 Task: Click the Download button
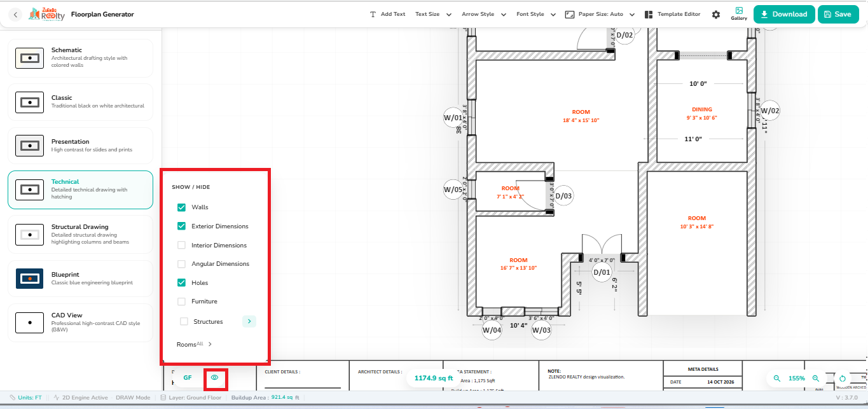point(784,14)
